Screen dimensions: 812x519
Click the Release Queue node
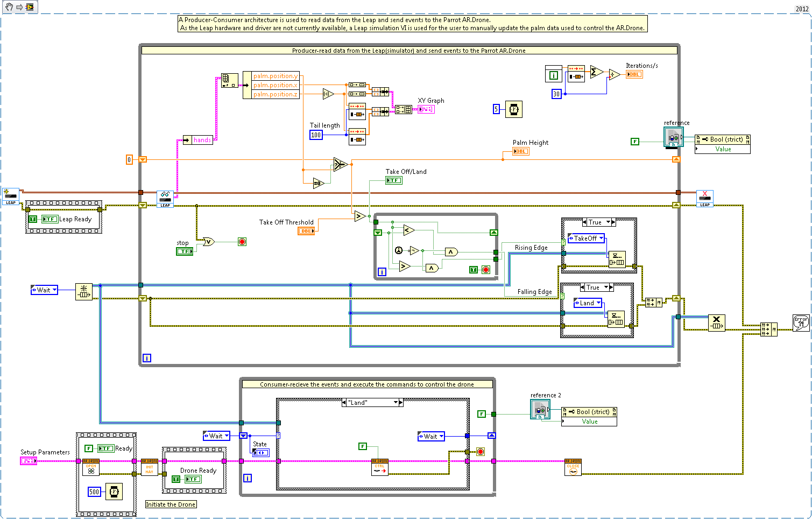pos(717,322)
